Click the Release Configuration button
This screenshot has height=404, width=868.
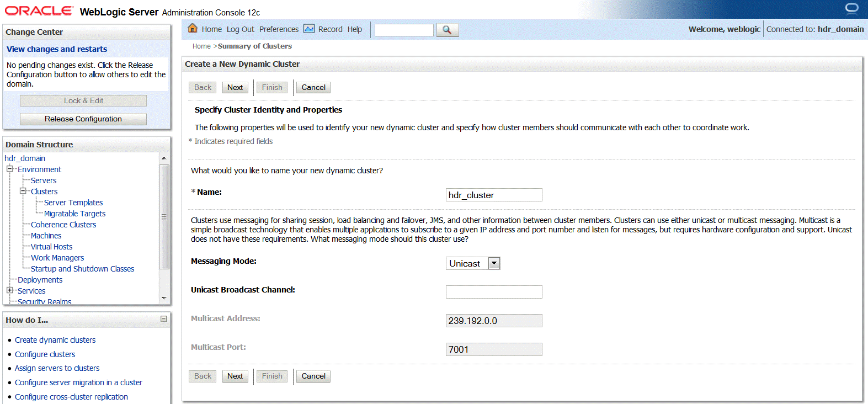(83, 119)
